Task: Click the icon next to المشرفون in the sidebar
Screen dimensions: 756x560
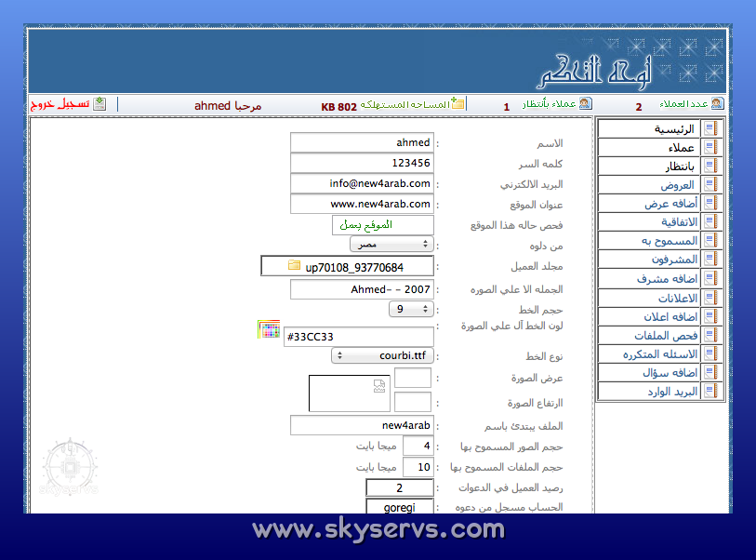Action: coord(710,260)
